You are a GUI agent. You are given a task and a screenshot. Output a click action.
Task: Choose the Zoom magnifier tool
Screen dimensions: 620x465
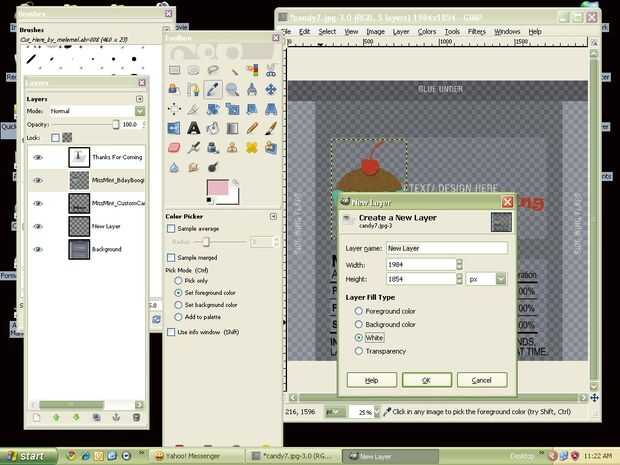(x=232, y=89)
